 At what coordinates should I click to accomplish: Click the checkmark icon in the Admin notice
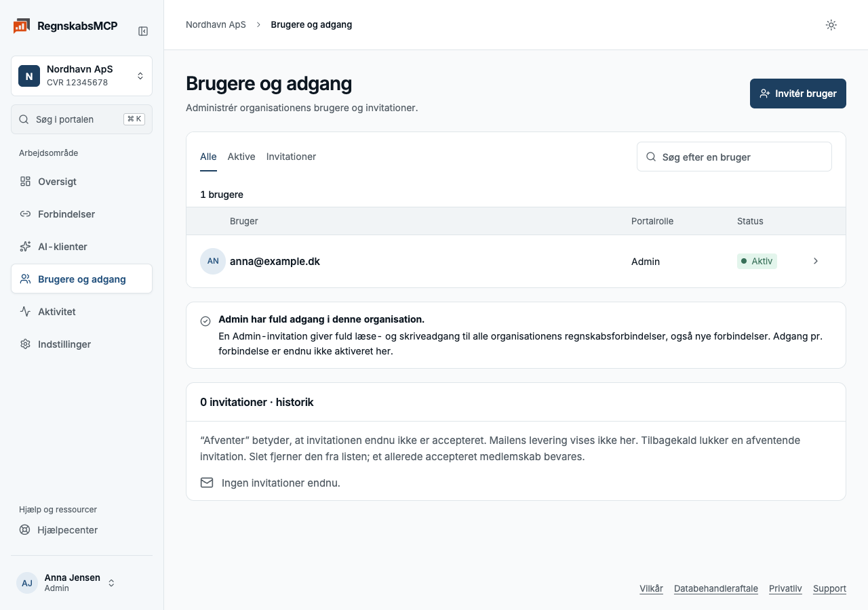205,321
